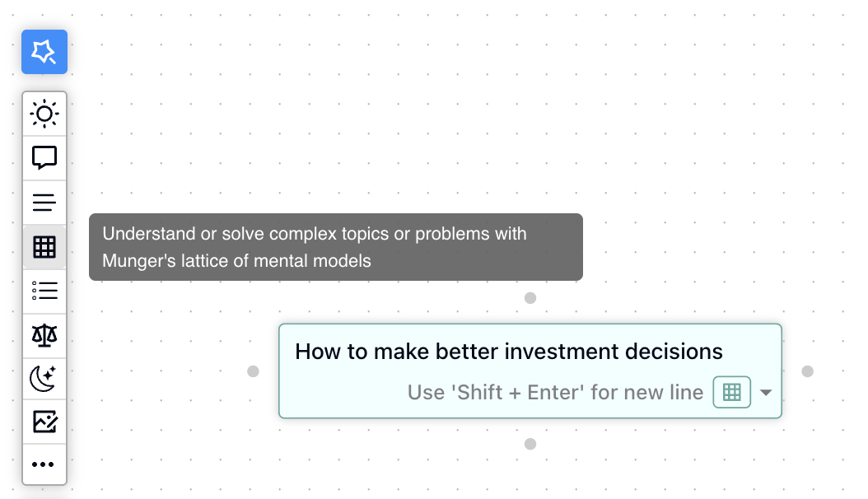Click the 'Shift + Enter' hint text
The width and height of the screenshot is (868, 499).
coord(553,393)
